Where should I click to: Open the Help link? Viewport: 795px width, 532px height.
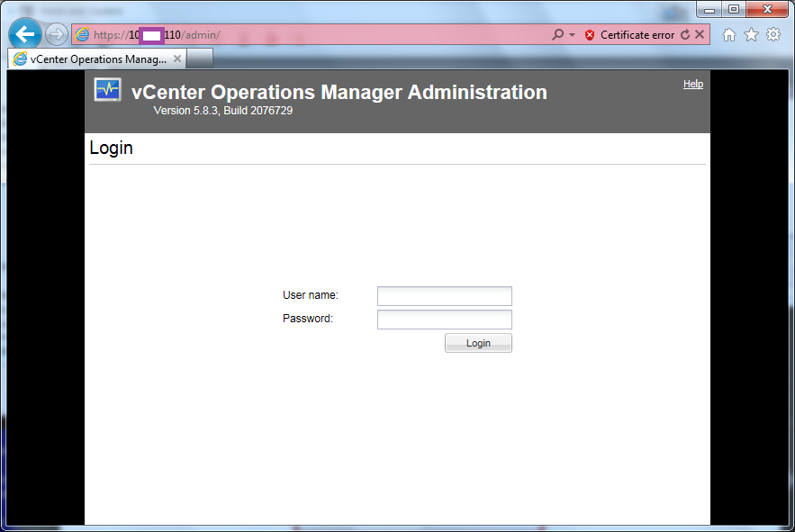[693, 85]
